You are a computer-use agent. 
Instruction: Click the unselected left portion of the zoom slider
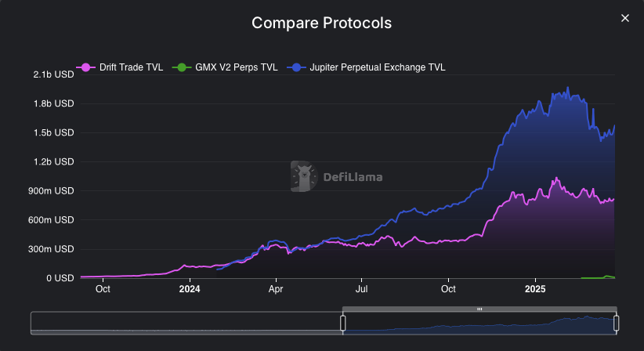[x=187, y=323]
